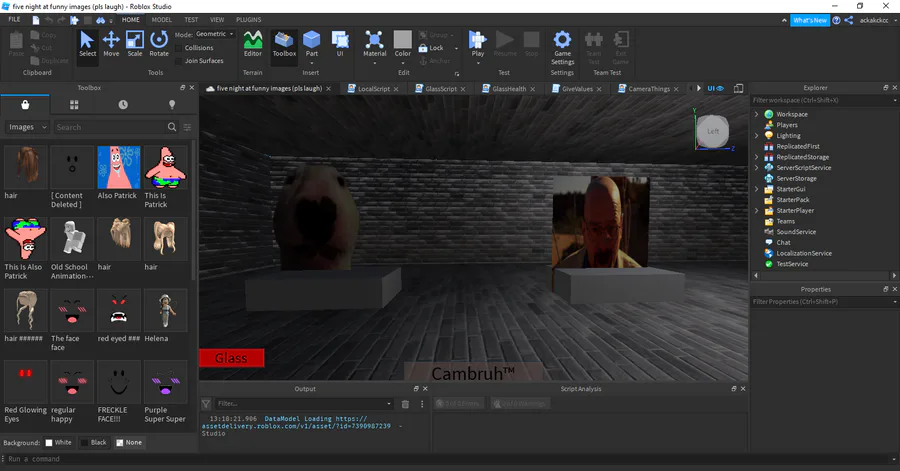Select the Black background option
This screenshot has height=471, width=900.
93,442
